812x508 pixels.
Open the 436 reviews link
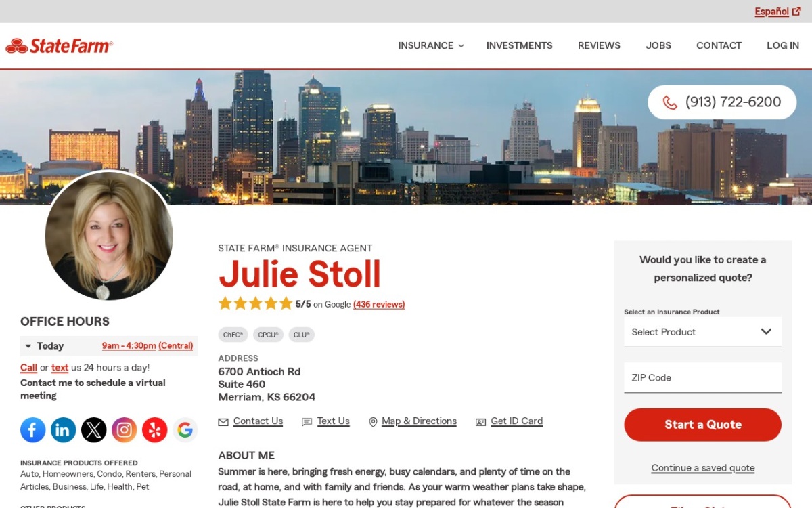pos(379,305)
